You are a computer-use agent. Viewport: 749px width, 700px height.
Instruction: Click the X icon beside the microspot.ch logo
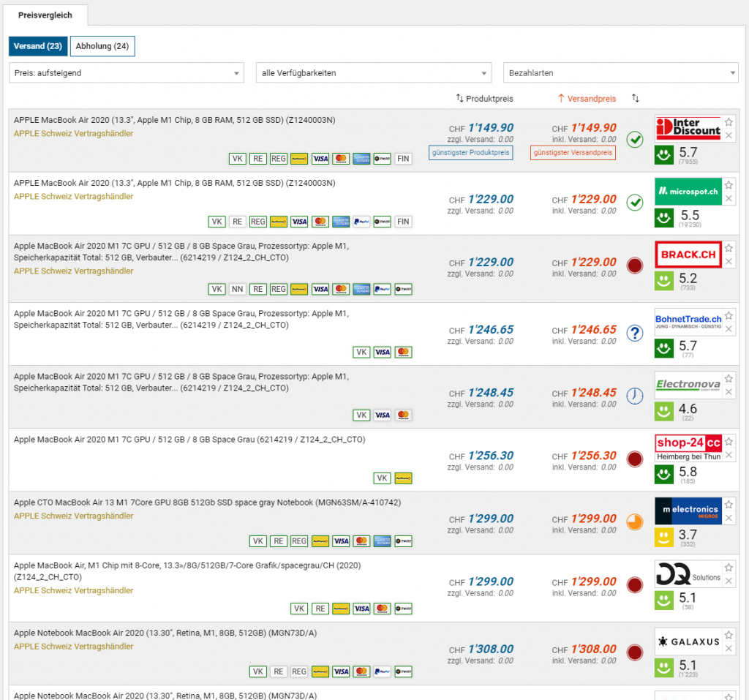click(729, 199)
